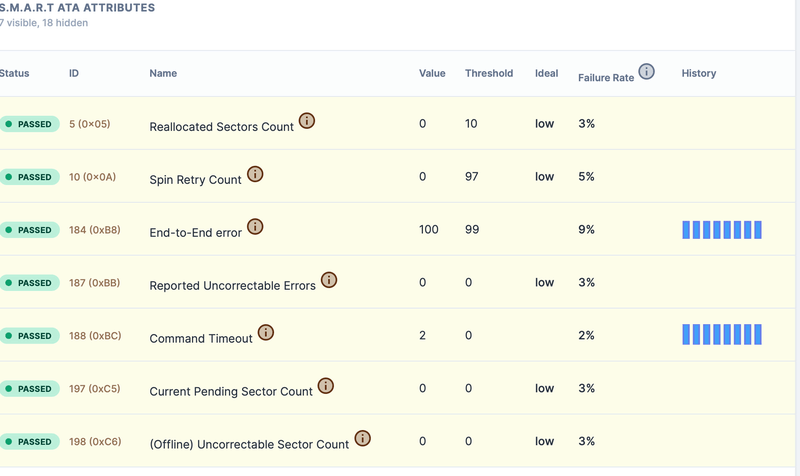Screen dimensions: 800x476
Task: Click threshold 10 in Reallocated Sectors row
Action: pyautogui.click(x=471, y=123)
